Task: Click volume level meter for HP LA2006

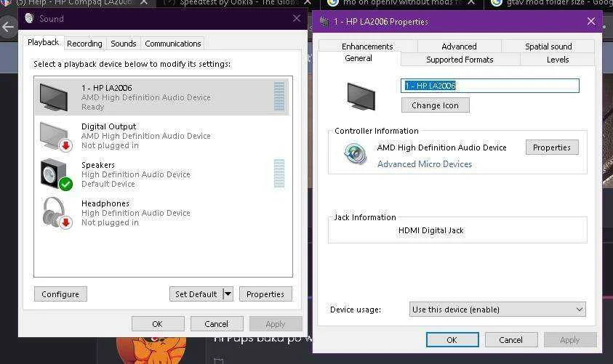Action: pos(279,97)
